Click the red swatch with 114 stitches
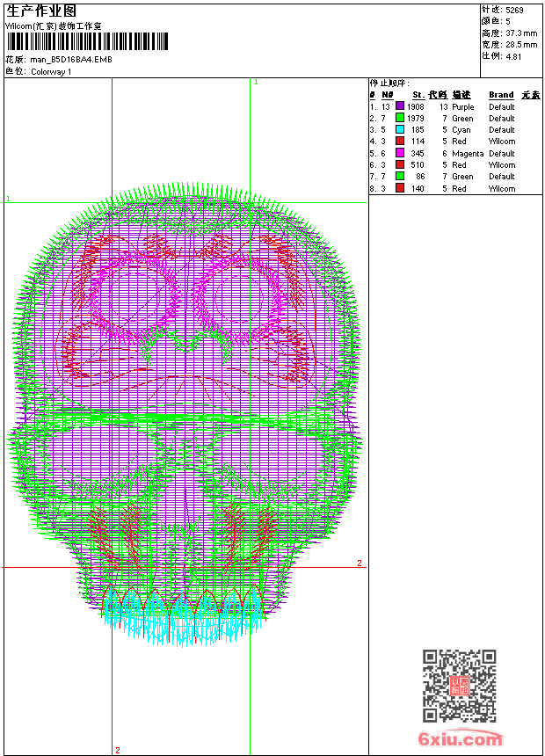Screen dimensions: 545x756 400,141
